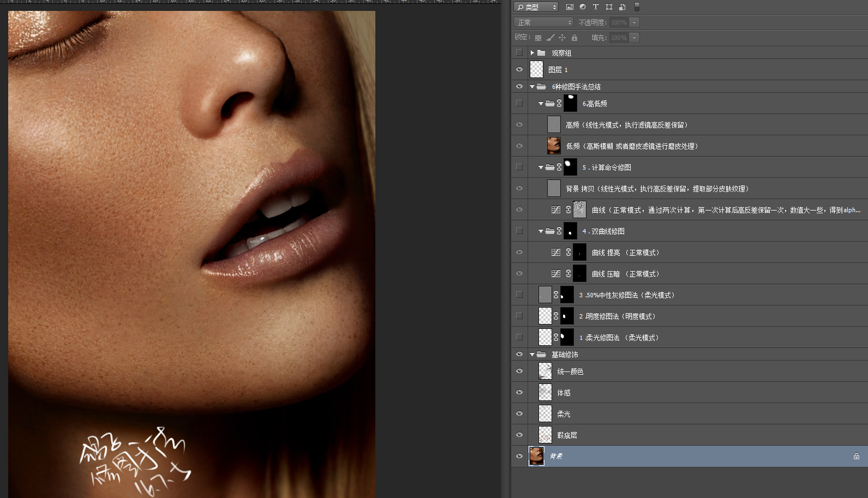Screen dimensions: 868x498
Task: Filter layers by smart object type
Action: click(x=622, y=7)
